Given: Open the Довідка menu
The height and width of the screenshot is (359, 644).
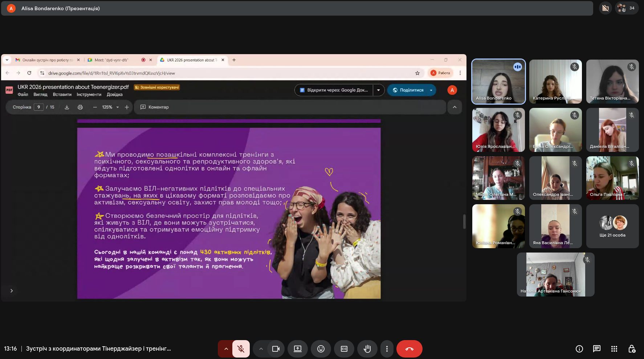Looking at the screenshot, I should (115, 94).
